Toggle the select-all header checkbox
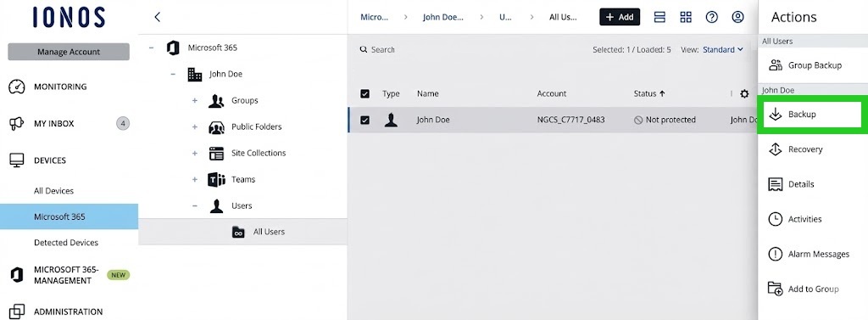This screenshot has height=320, width=868. pyautogui.click(x=364, y=93)
